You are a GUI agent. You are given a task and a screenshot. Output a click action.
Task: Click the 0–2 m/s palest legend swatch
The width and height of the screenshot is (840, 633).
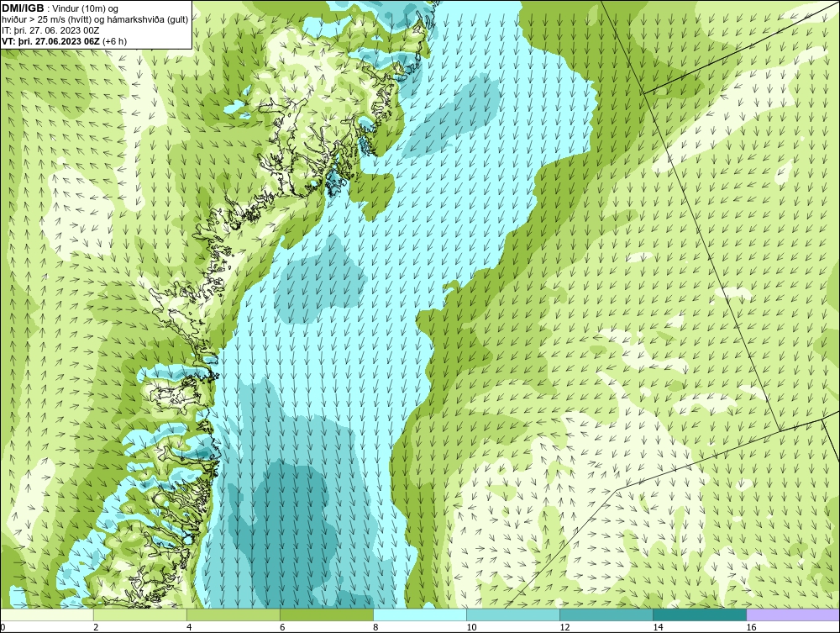click(47, 615)
